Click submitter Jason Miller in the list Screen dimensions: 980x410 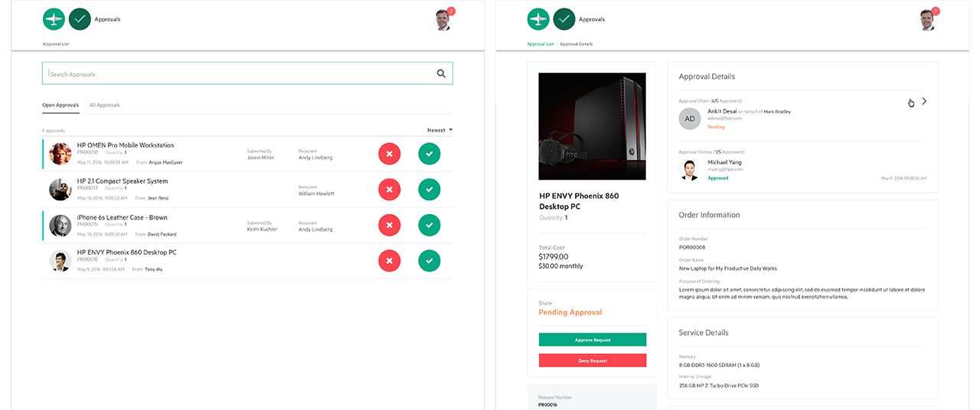pyautogui.click(x=260, y=158)
